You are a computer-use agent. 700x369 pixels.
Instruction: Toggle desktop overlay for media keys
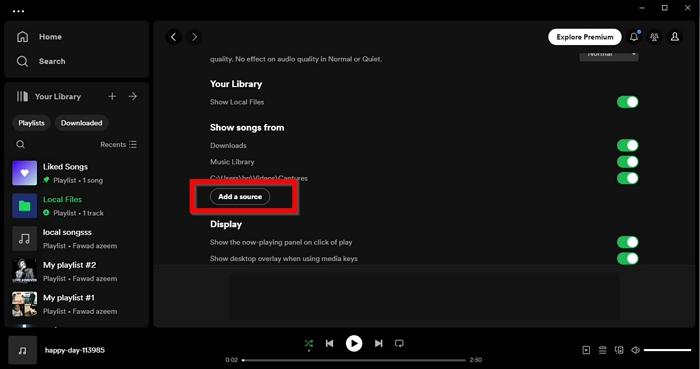pos(628,258)
